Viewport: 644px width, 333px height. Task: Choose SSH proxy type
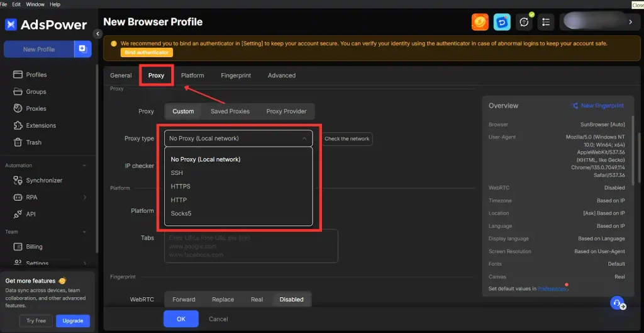coord(238,172)
